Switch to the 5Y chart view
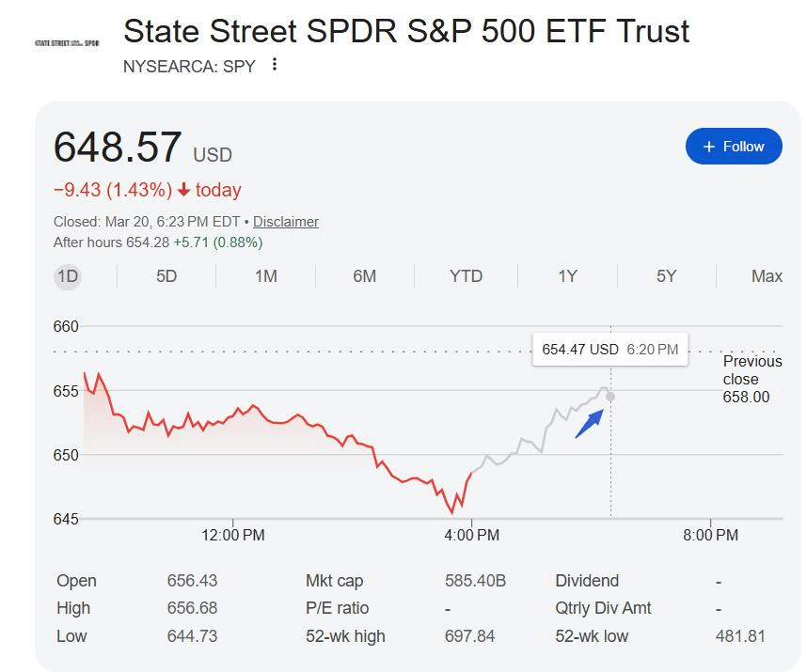 pos(666,276)
